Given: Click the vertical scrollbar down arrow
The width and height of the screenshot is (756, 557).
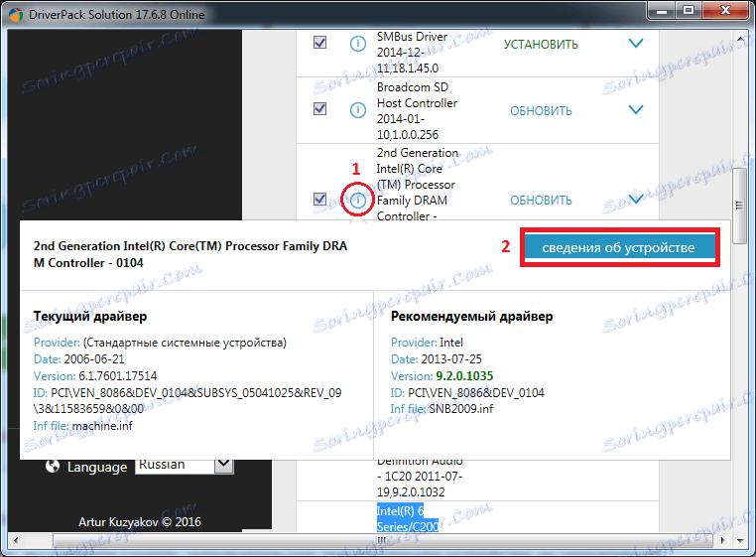Looking at the screenshot, I should tap(740, 540).
